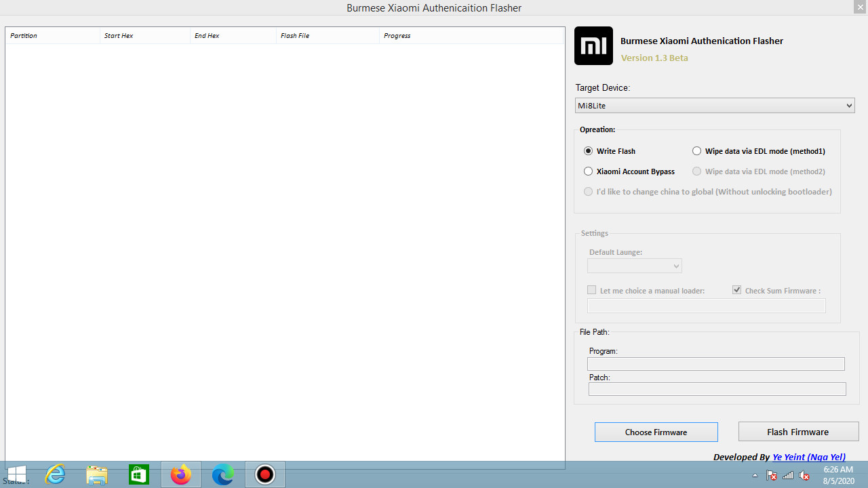This screenshot has width=868, height=488.
Task: Uncheck Check Sum Firmware option
Action: pyautogui.click(x=736, y=289)
